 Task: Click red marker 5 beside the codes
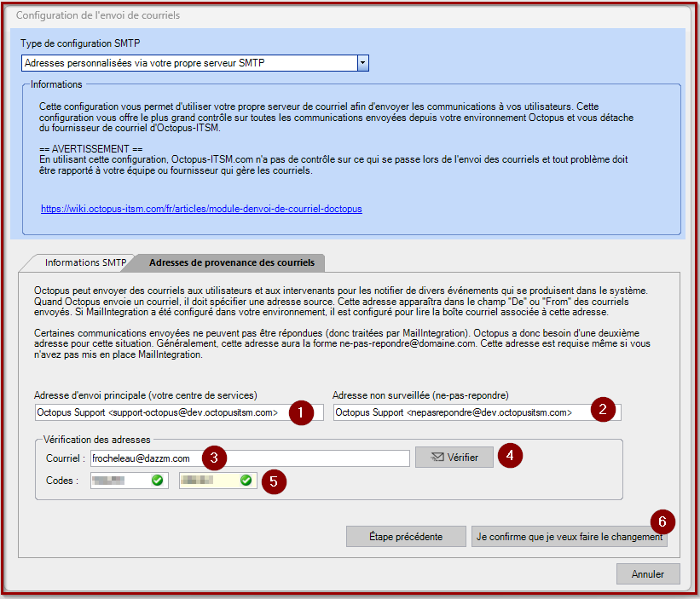[273, 481]
